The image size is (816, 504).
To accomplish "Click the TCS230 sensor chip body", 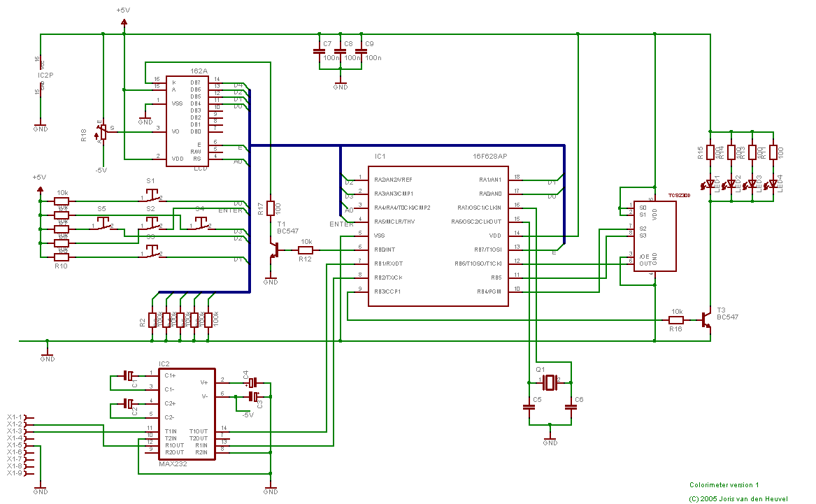I will pos(654,236).
